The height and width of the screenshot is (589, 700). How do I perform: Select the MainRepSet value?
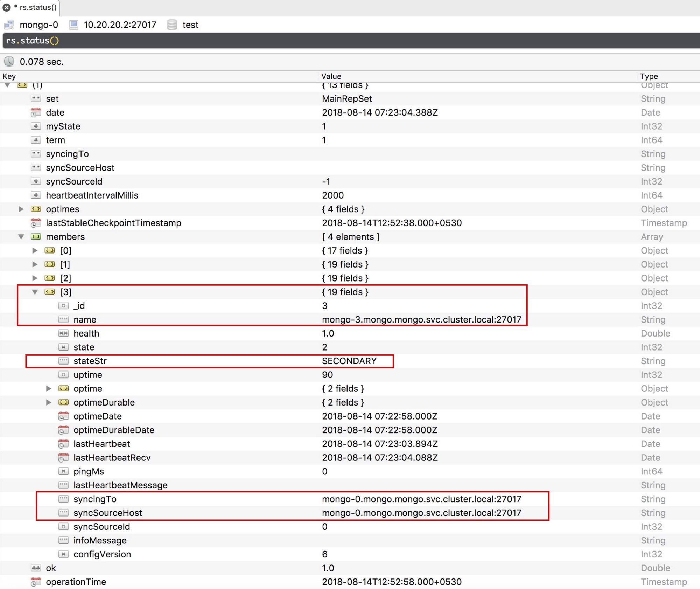(347, 99)
